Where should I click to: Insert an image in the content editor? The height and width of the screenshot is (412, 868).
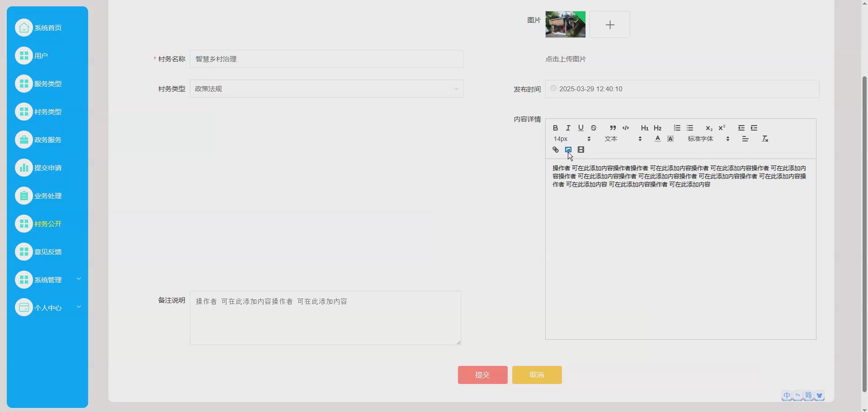(568, 150)
